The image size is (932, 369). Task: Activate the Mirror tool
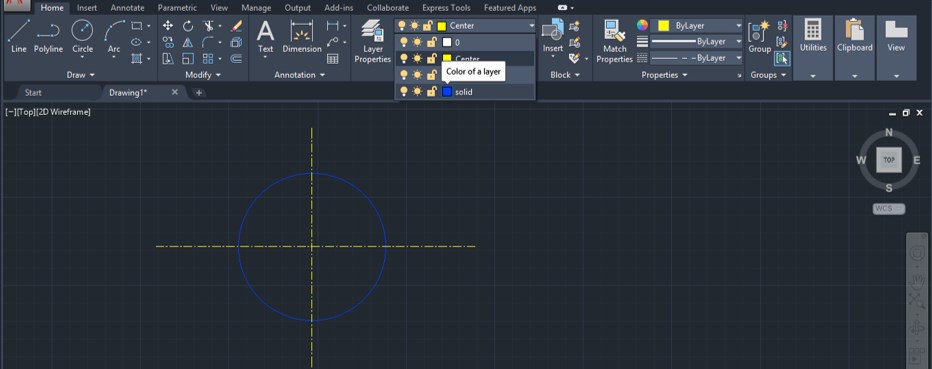coord(188,42)
